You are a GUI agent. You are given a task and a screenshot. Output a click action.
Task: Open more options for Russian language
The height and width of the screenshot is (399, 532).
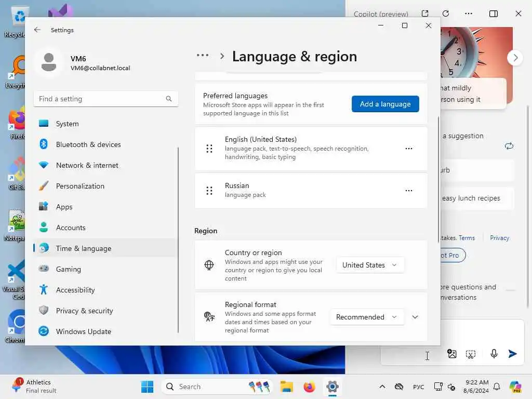(x=409, y=191)
